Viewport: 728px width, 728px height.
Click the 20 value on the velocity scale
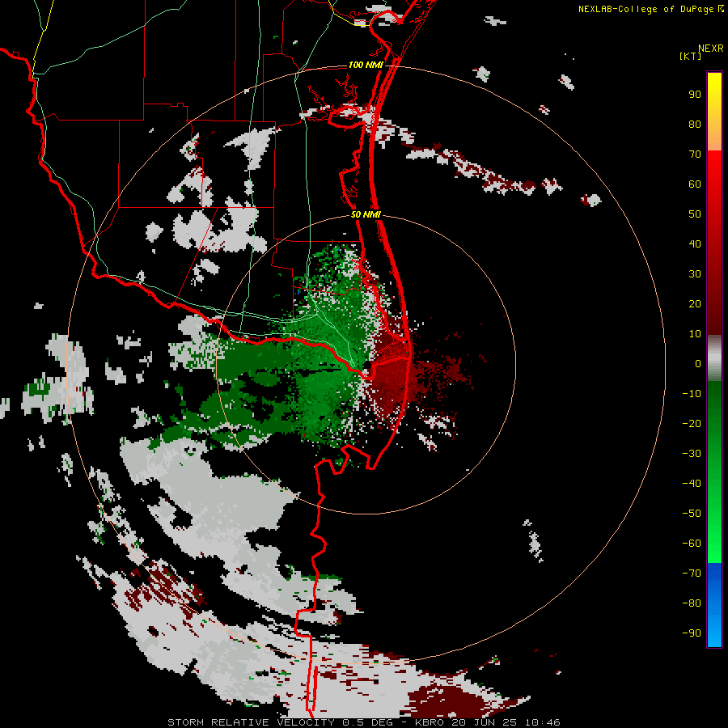(x=695, y=303)
